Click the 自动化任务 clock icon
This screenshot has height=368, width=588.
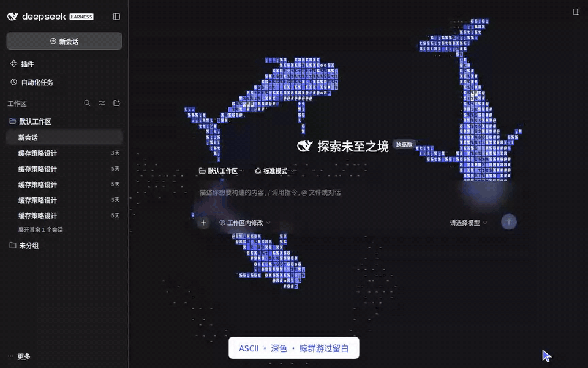click(x=14, y=82)
